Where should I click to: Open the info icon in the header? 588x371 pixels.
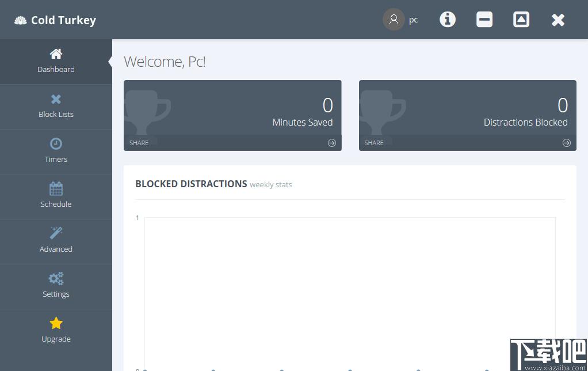pyautogui.click(x=448, y=20)
